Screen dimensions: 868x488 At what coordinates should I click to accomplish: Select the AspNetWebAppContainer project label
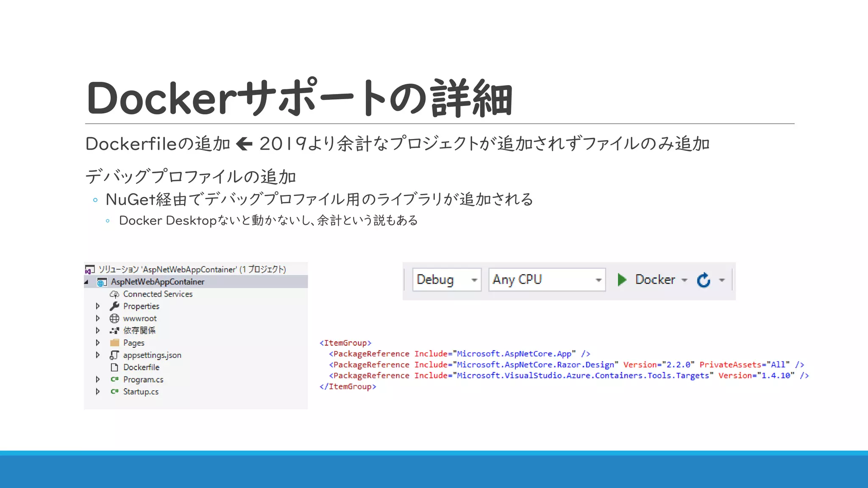(158, 282)
